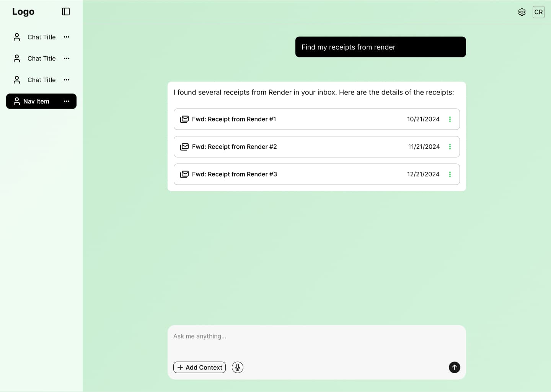The image size is (551, 392).
Task: Open options menu for Receipt #2
Action: tap(450, 147)
